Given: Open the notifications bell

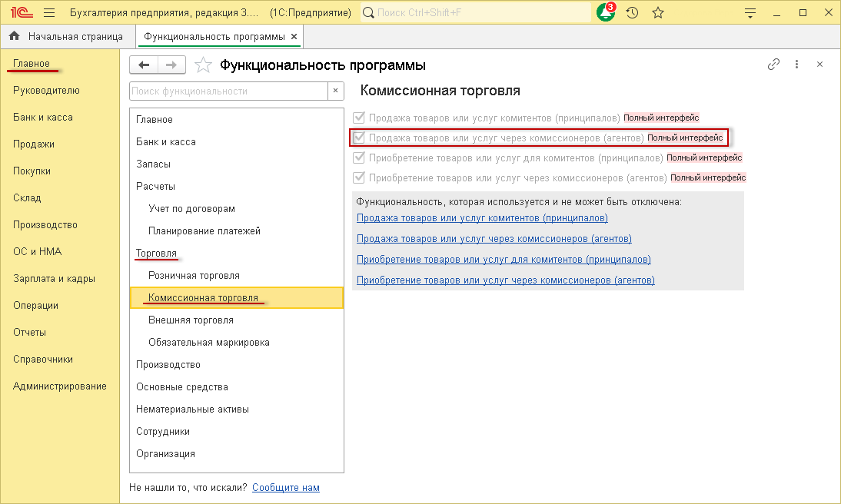Looking at the screenshot, I should point(606,13).
